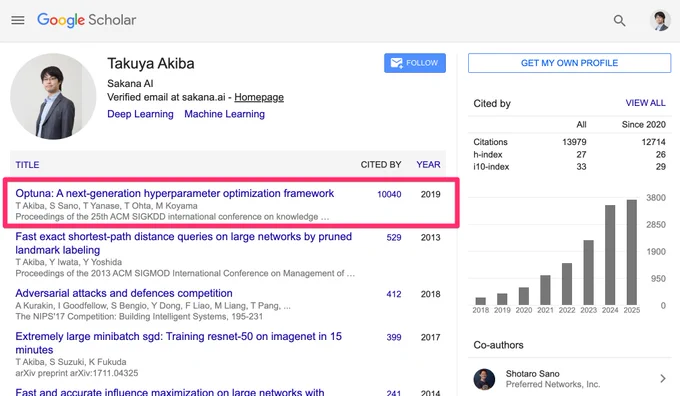The height and width of the screenshot is (396, 680).
Task: Open the Optuna paper title
Action: tap(175, 193)
